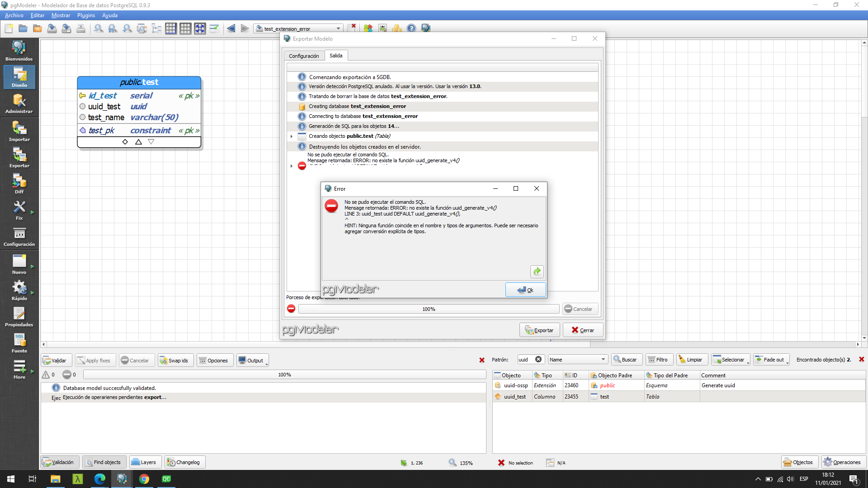Image resolution: width=868 pixels, height=488 pixels.
Task: Click Cerrar in the Exportar Modelo dialog
Action: click(582, 330)
